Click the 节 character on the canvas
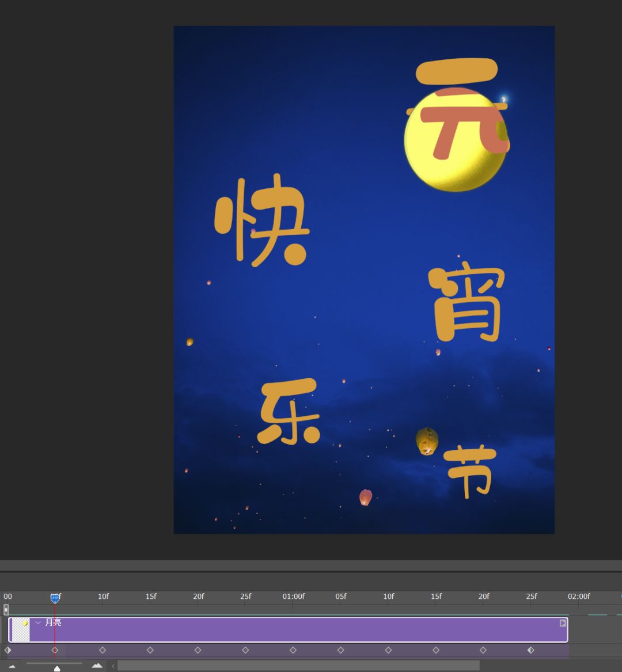 (471, 472)
